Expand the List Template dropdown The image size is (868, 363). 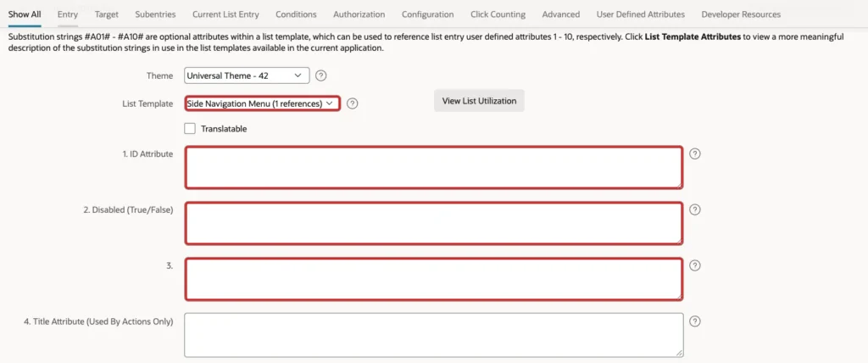point(263,103)
